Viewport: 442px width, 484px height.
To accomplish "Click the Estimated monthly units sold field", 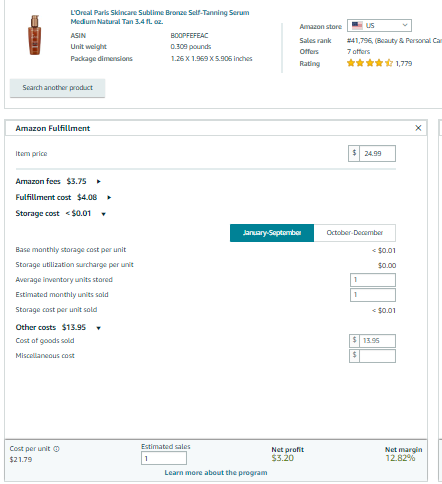I will point(373,295).
